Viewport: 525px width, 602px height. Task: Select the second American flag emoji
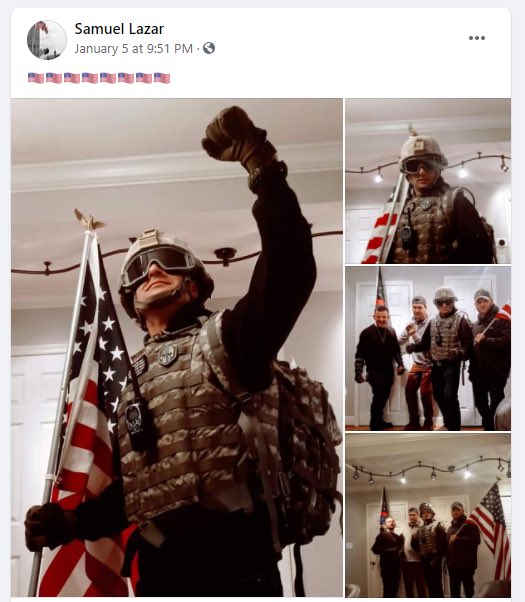[54, 78]
